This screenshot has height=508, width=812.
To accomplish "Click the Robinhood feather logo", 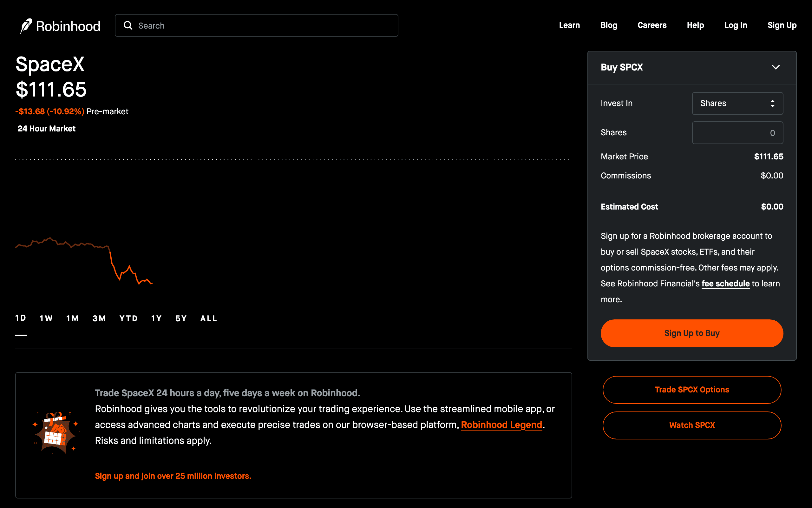I will [26, 26].
